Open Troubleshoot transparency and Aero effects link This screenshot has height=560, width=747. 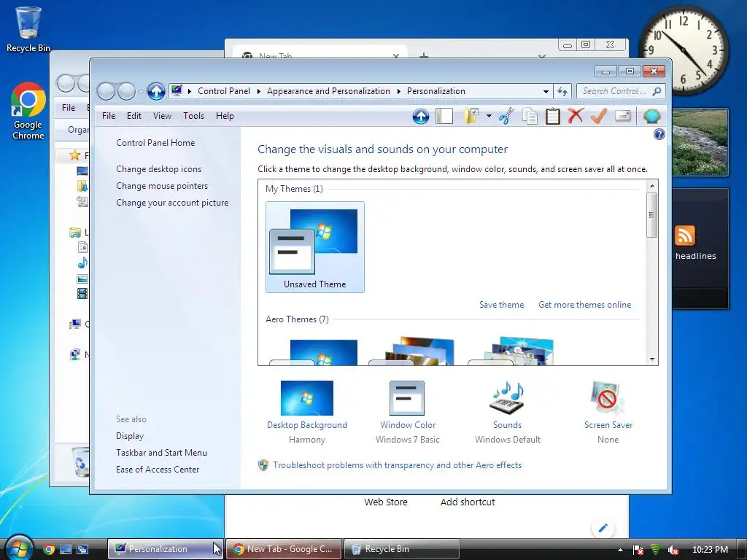tap(397, 465)
